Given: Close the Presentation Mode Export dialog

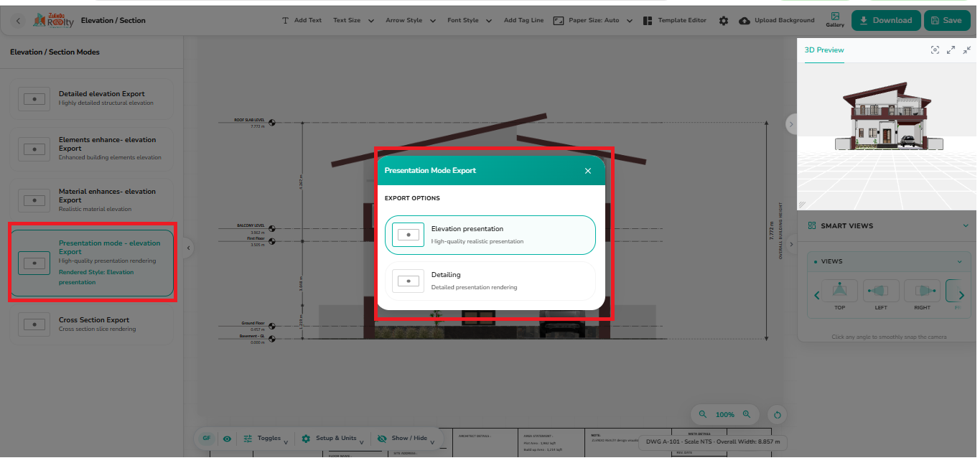Looking at the screenshot, I should (x=588, y=171).
